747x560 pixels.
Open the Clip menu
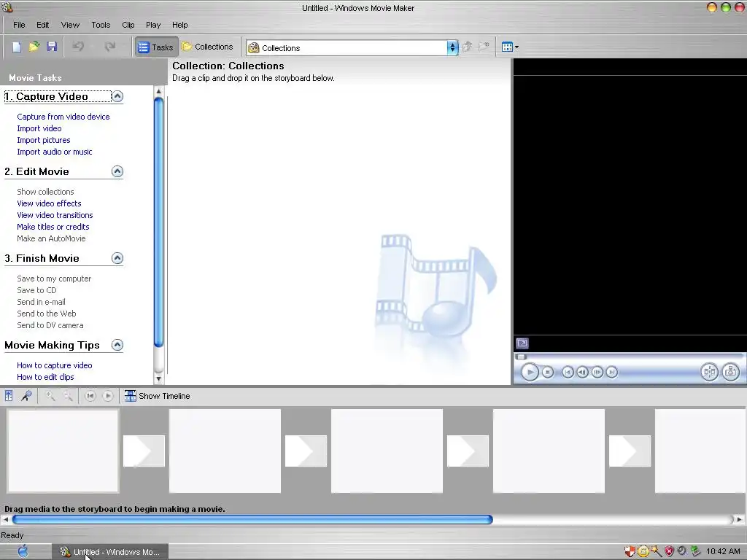pos(128,25)
